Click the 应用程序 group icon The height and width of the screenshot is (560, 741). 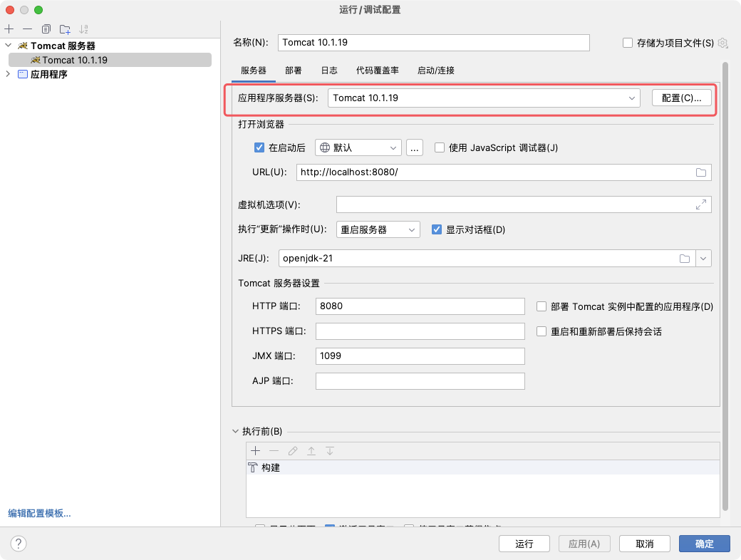tap(22, 73)
